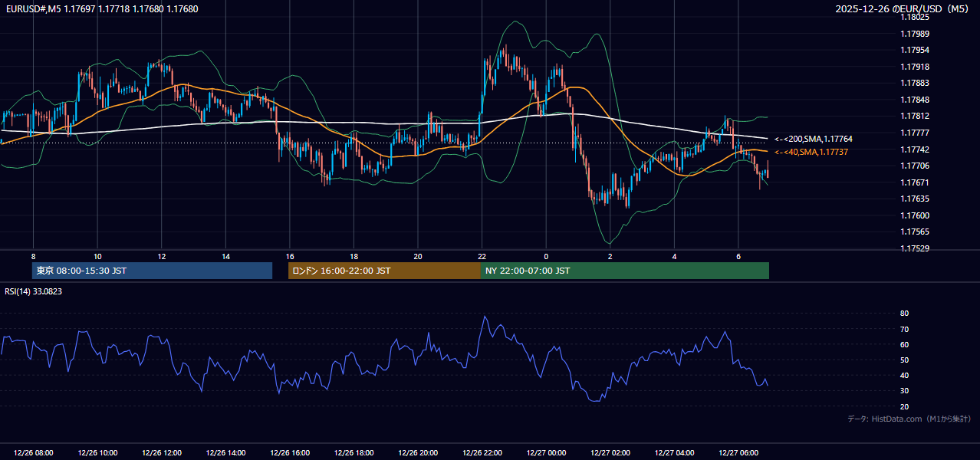Click the 12/26 22:00 time axis label
Image resolution: width=980 pixels, height=460 pixels.
coord(482,453)
